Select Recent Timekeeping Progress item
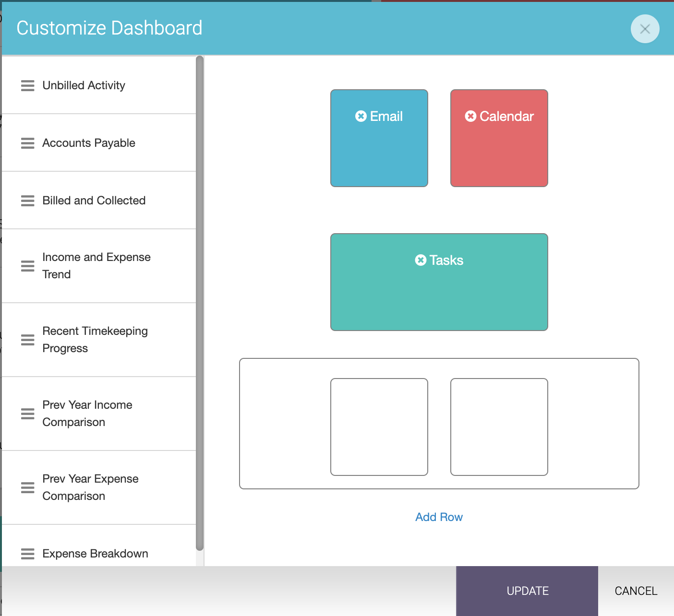The width and height of the screenshot is (674, 616). point(99,340)
